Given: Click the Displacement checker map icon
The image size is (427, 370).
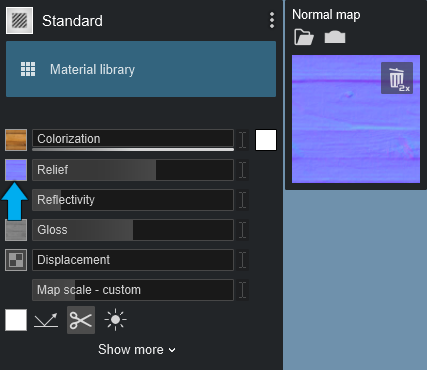Looking at the screenshot, I should pyautogui.click(x=16, y=260).
